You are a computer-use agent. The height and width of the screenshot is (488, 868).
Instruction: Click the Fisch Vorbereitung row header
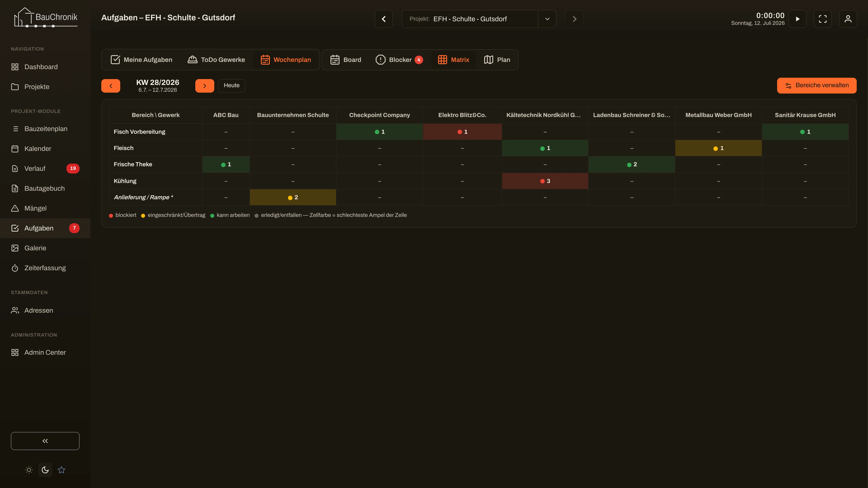[x=156, y=132]
